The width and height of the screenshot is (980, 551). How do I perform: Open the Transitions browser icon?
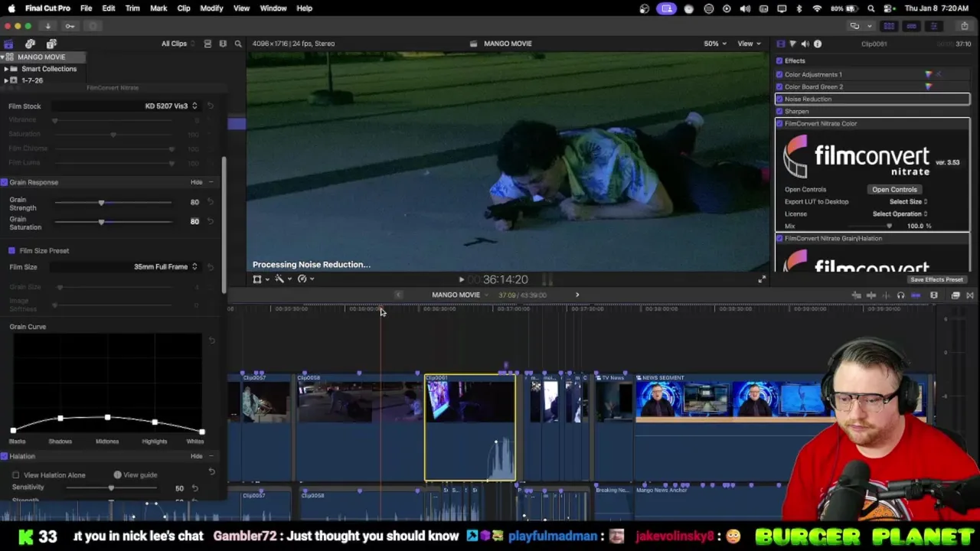tap(970, 295)
